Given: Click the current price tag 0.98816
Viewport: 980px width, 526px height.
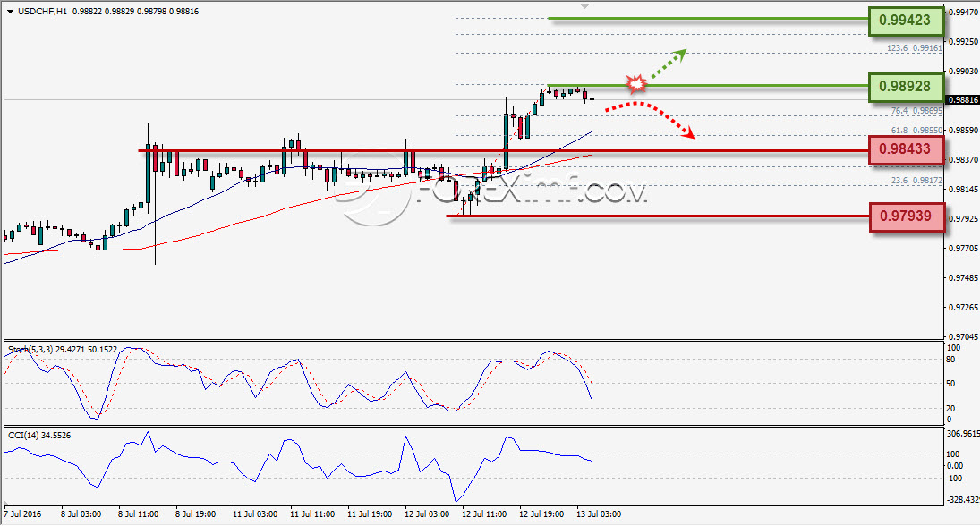Looking at the screenshot, I should tap(963, 100).
